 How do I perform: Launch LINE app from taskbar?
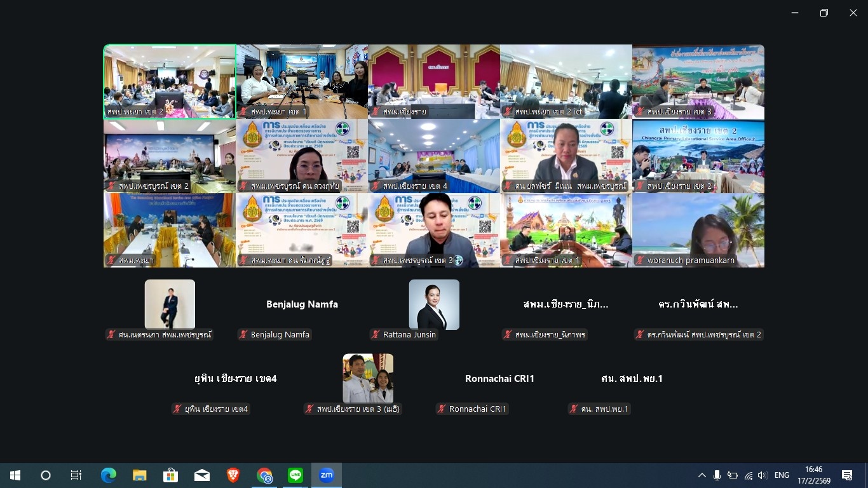[295, 475]
